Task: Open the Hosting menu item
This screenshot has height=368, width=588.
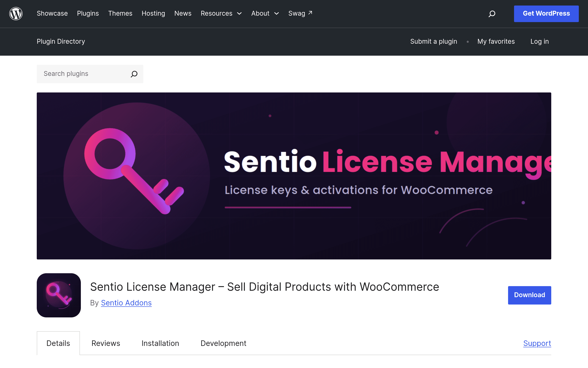Action: click(153, 14)
